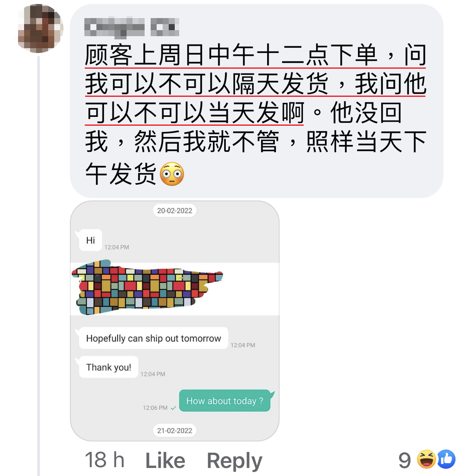Click the 'How about today ?' green bubble

[225, 401]
